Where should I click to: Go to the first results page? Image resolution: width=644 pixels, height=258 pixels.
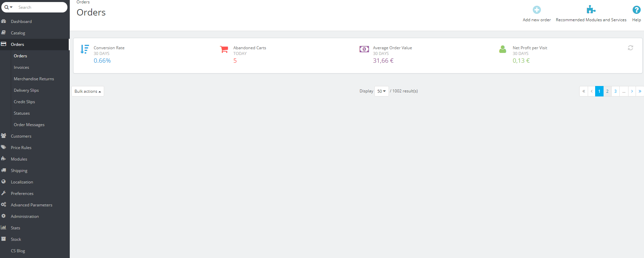584,91
